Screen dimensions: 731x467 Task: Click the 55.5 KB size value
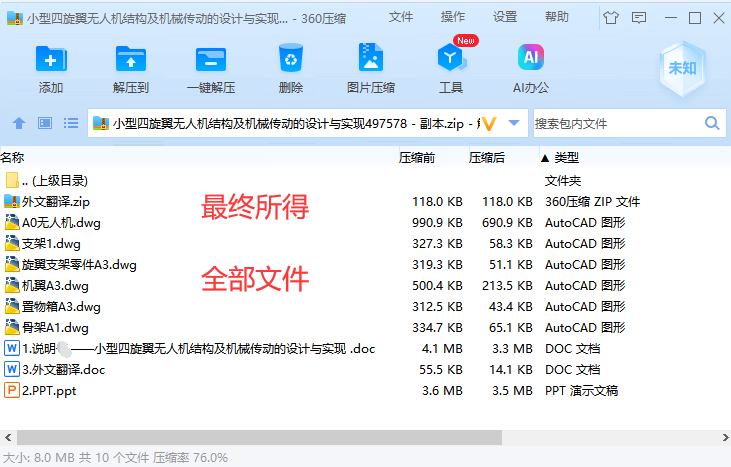point(441,369)
